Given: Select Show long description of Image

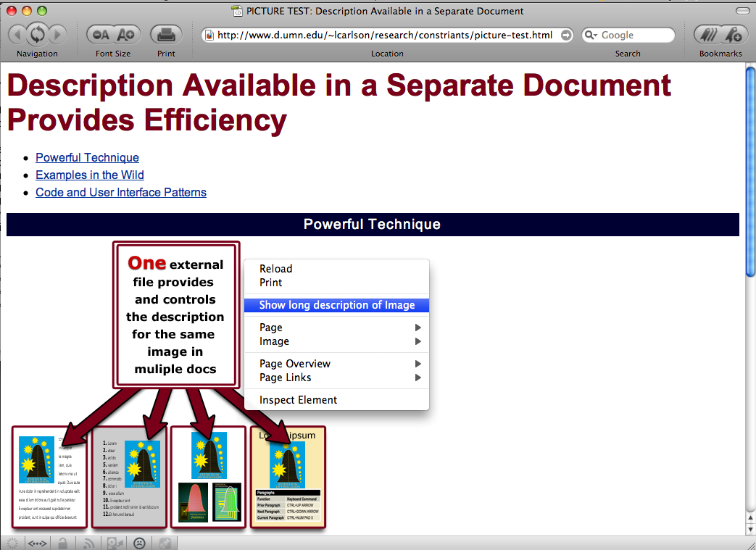Looking at the screenshot, I should [x=337, y=305].
